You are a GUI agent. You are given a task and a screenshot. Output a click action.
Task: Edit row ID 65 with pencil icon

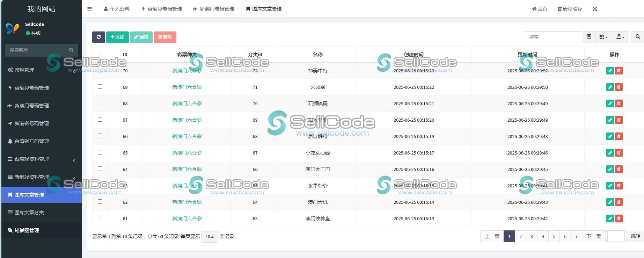[x=610, y=153]
